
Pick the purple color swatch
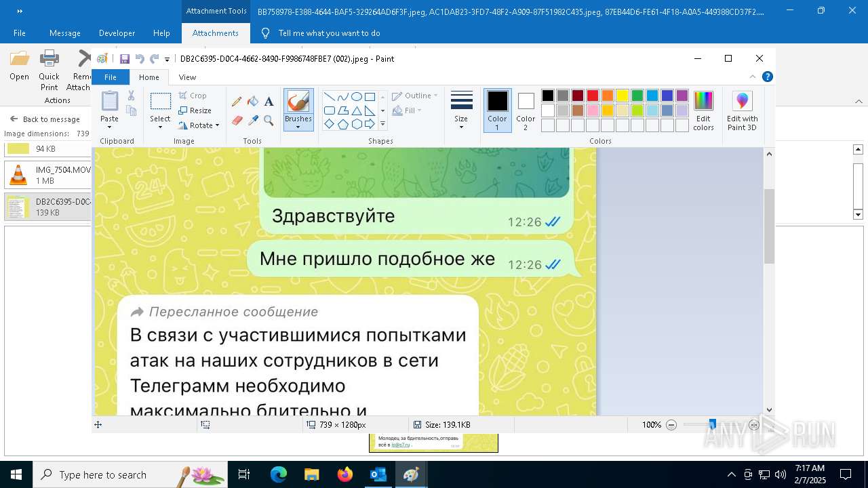click(682, 96)
